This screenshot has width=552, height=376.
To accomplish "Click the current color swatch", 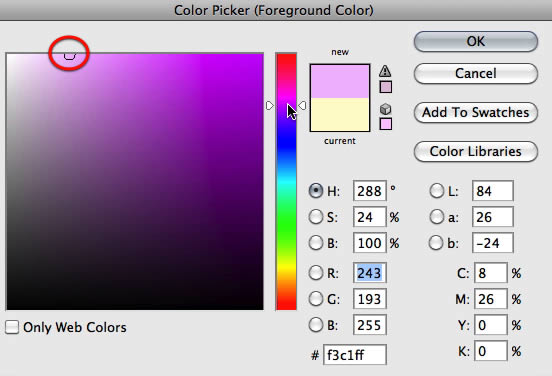I will tap(340, 115).
